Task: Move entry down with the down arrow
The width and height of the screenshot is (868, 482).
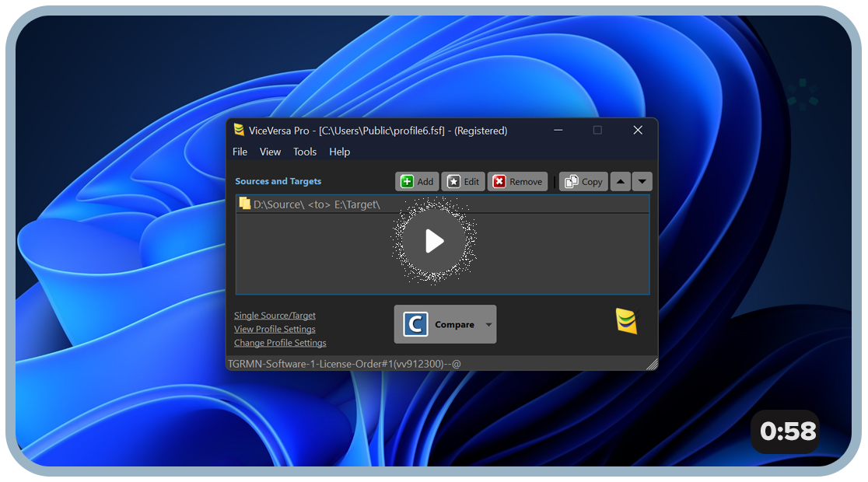Action: [642, 181]
